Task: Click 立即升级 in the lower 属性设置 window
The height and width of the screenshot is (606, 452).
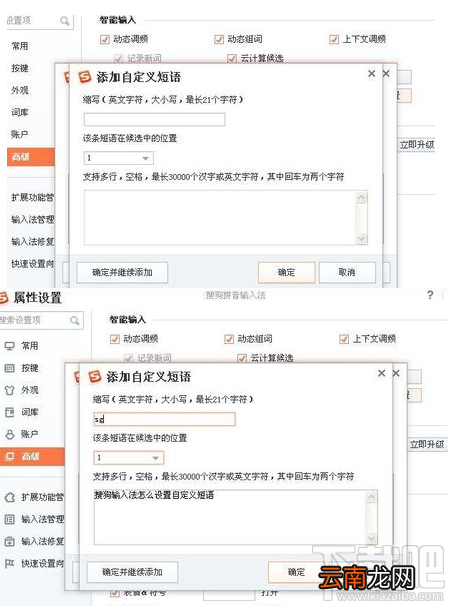Action: pos(427,444)
